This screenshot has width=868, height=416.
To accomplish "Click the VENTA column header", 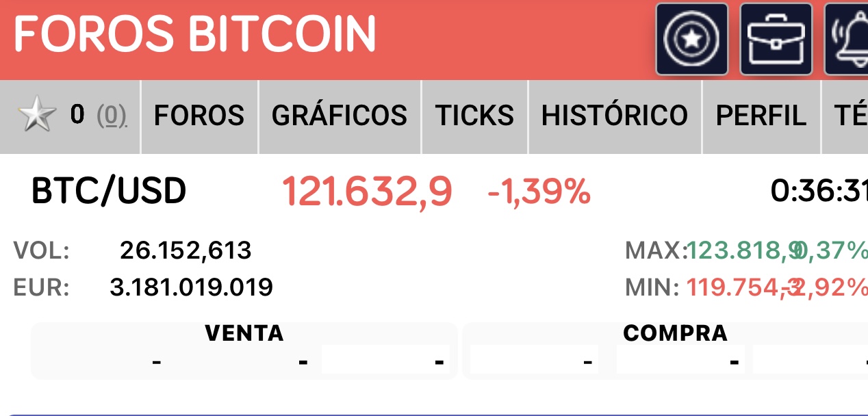I will (x=244, y=333).
